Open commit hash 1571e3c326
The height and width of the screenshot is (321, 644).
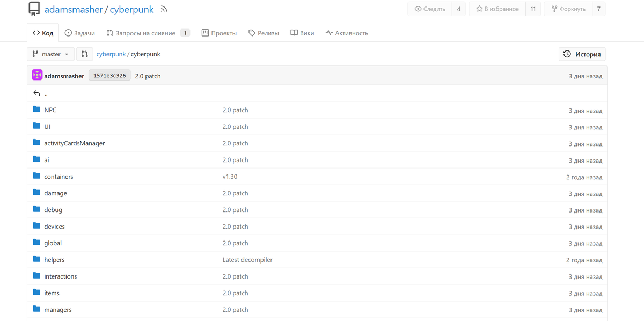[109, 76]
